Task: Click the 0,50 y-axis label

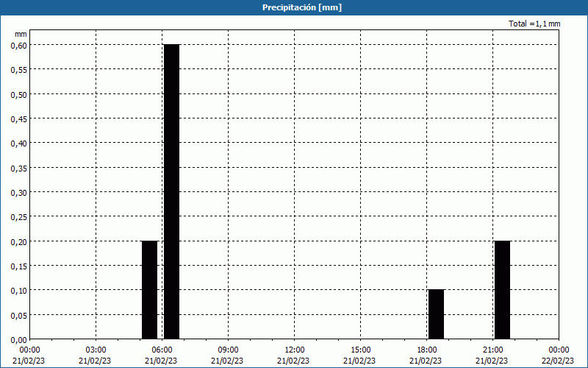Action: coord(19,94)
